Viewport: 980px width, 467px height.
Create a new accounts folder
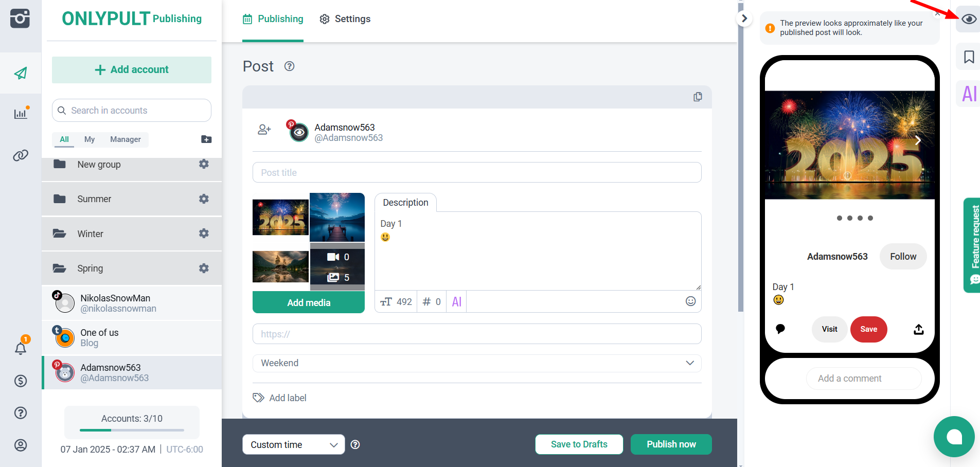tap(206, 139)
